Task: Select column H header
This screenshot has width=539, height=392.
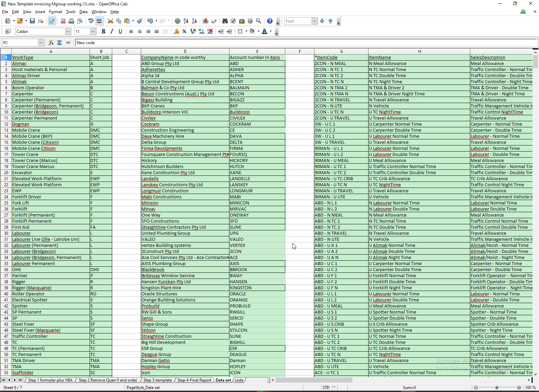Action: pos(419,52)
